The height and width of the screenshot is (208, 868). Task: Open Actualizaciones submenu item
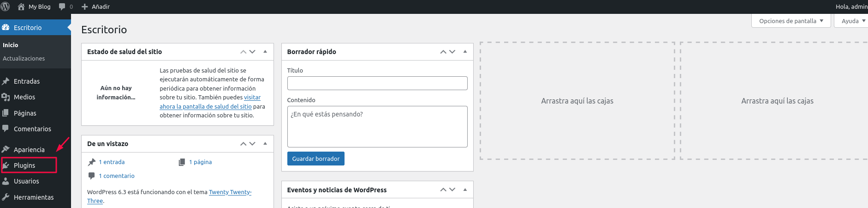[24, 58]
